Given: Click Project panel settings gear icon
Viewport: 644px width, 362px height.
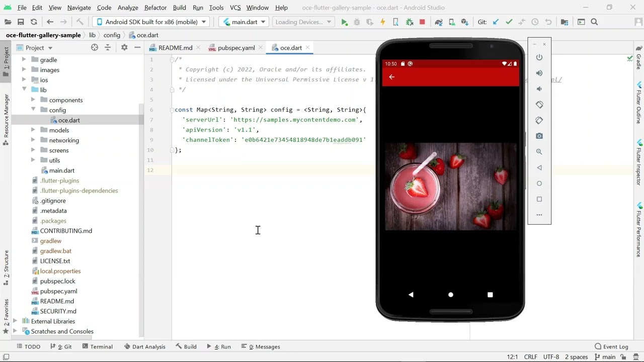Looking at the screenshot, I should pyautogui.click(x=124, y=47).
